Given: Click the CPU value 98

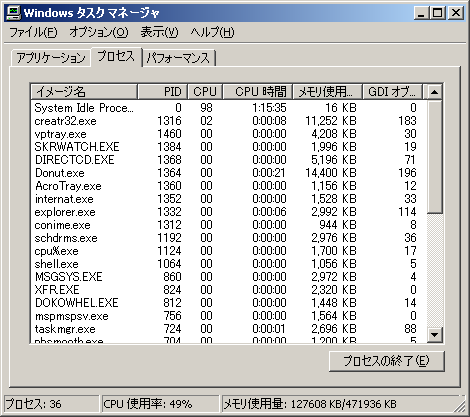Looking at the screenshot, I should point(206,108).
